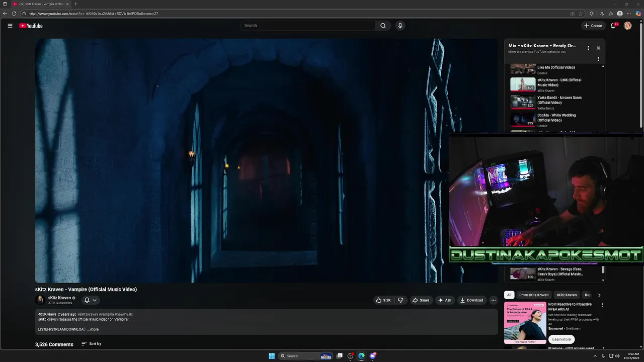This screenshot has height=362, width=644.
Task: Open the Mix playlist three-dot options
Action: point(588,48)
